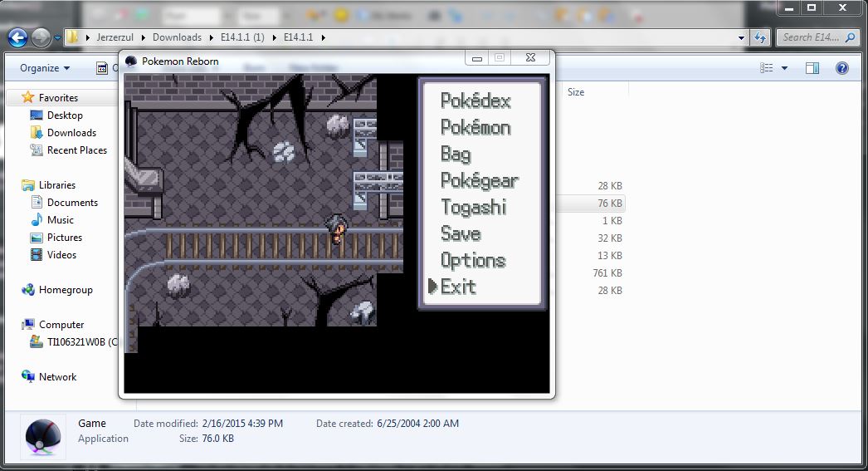Click the change view icon
Image resolution: width=868 pixels, height=471 pixels.
pos(767,68)
